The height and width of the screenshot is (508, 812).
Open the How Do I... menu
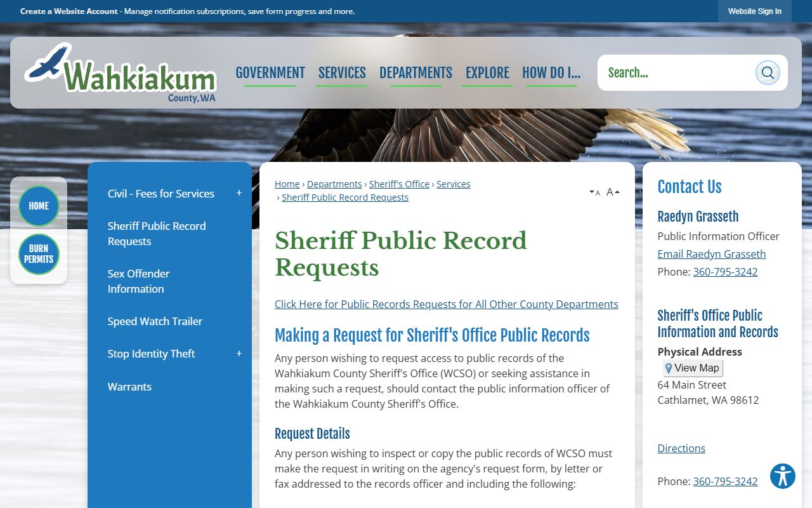click(551, 73)
